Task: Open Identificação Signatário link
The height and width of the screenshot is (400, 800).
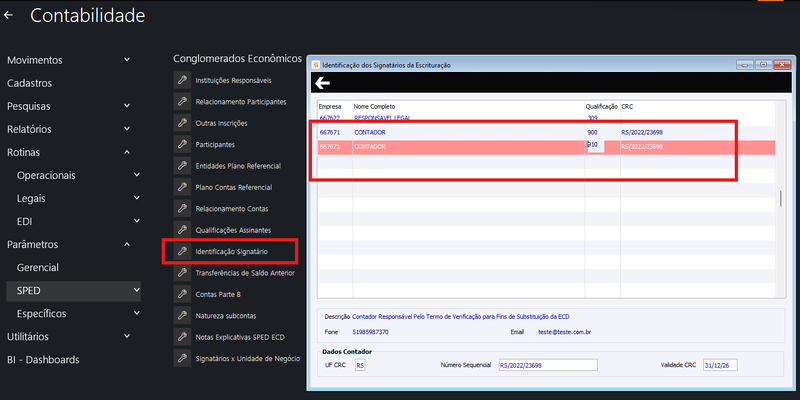Action: click(x=232, y=252)
